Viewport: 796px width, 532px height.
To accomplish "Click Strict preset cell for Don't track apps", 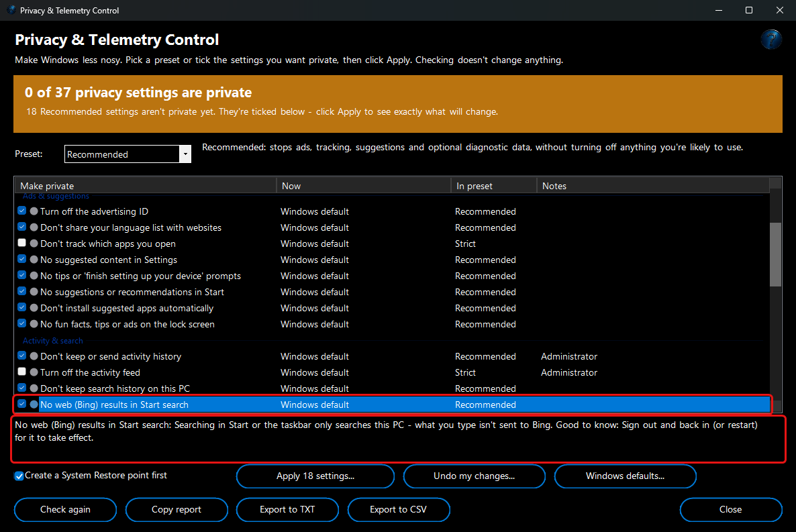I will point(465,244).
